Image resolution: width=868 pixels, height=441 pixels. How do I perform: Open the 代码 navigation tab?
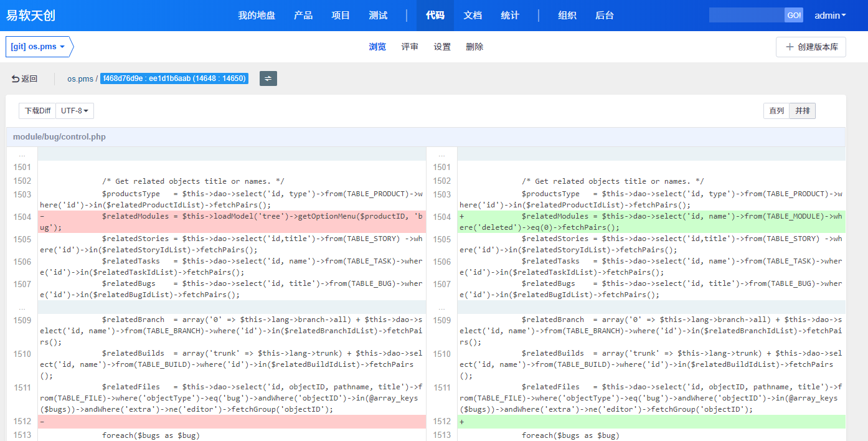click(435, 16)
